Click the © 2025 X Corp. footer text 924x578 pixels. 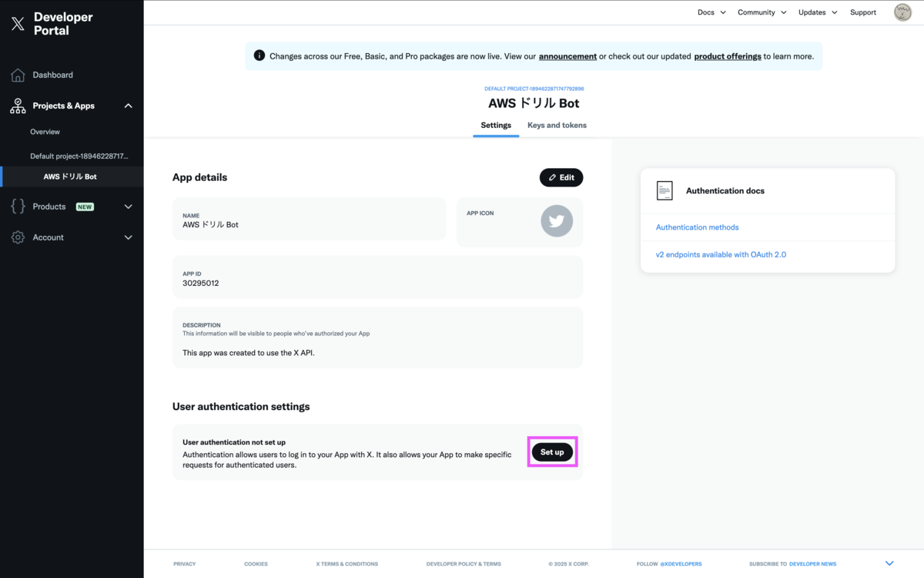[x=568, y=563]
